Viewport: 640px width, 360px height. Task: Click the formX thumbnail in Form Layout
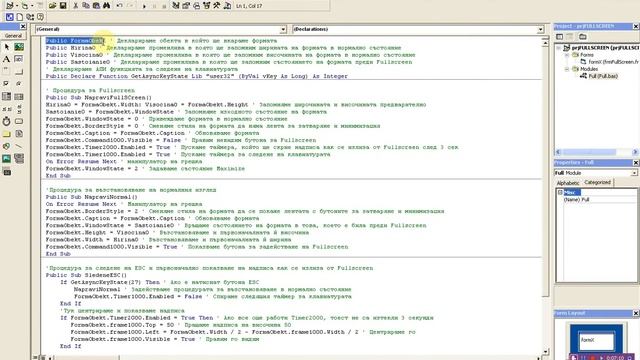pyautogui.click(x=596, y=341)
